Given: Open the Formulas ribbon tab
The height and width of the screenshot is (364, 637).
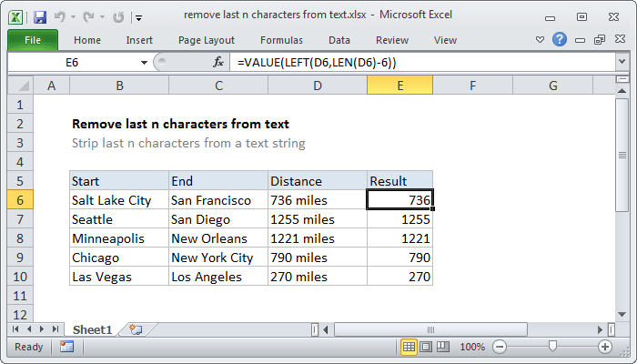Looking at the screenshot, I should pyautogui.click(x=281, y=40).
